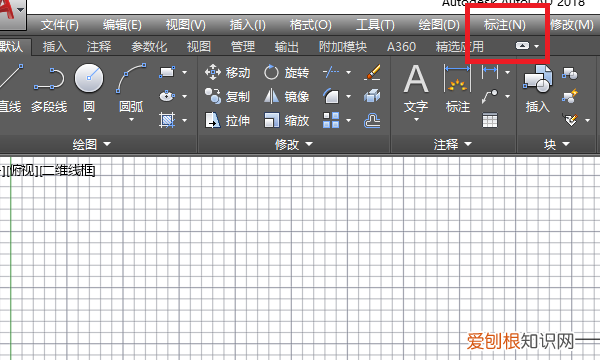The height and width of the screenshot is (360, 600).
Task: Click the Move (移动) tool
Action: click(228, 72)
